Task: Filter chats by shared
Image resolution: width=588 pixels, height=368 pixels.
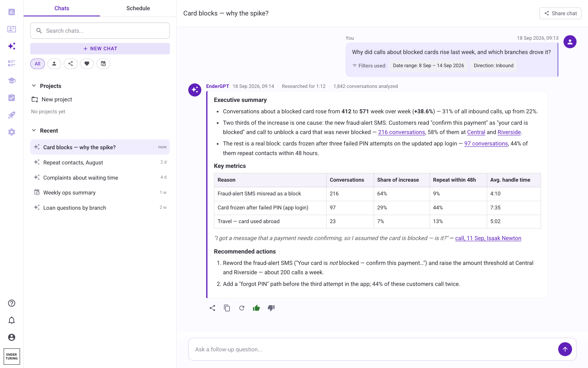Action: click(71, 64)
